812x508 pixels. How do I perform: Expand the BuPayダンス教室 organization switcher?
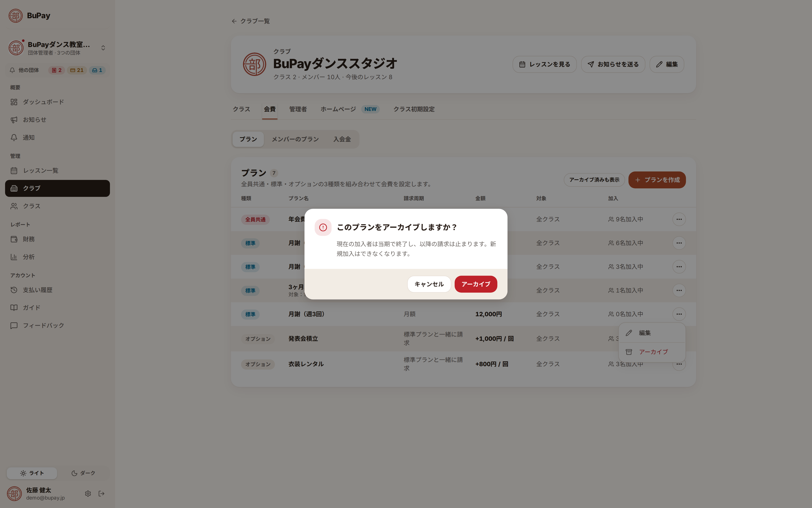coord(57,48)
